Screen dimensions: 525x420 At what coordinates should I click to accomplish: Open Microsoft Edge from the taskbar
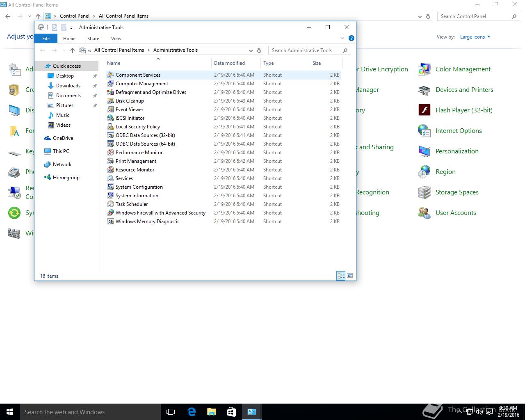pyautogui.click(x=192, y=412)
